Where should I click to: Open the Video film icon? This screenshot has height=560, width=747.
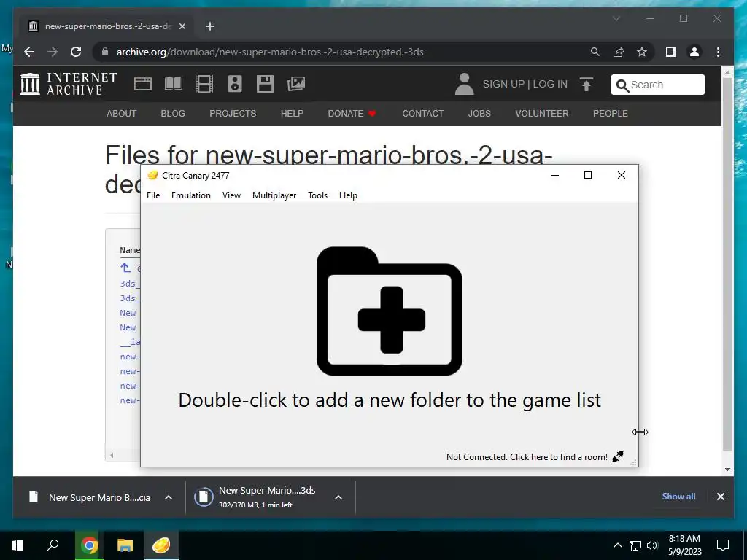pyautogui.click(x=204, y=84)
